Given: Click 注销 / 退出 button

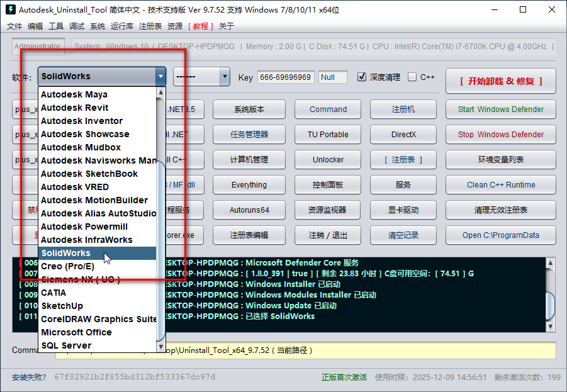Looking at the screenshot, I should (x=328, y=235).
